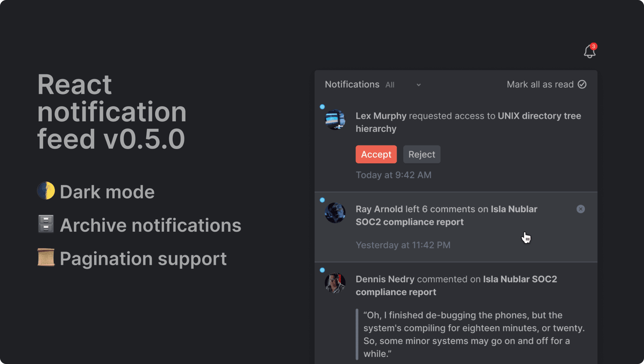Click the file cabinet Archive notifications emoji

[46, 224]
